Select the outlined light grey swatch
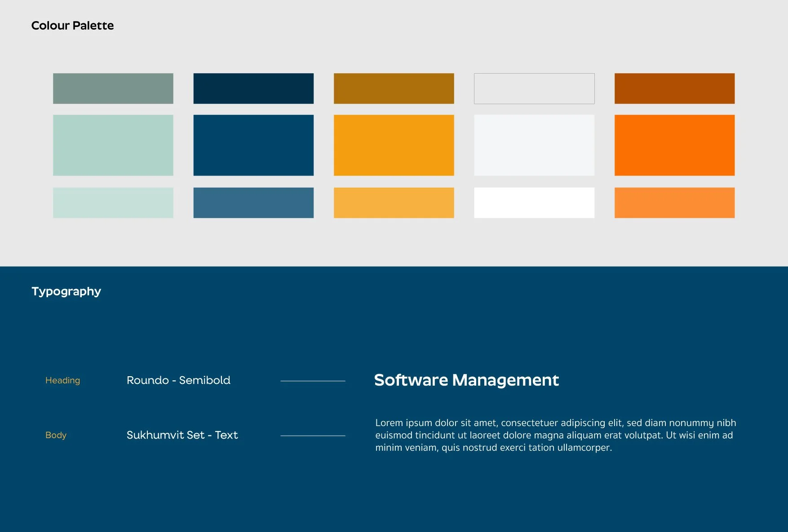 [534, 88]
